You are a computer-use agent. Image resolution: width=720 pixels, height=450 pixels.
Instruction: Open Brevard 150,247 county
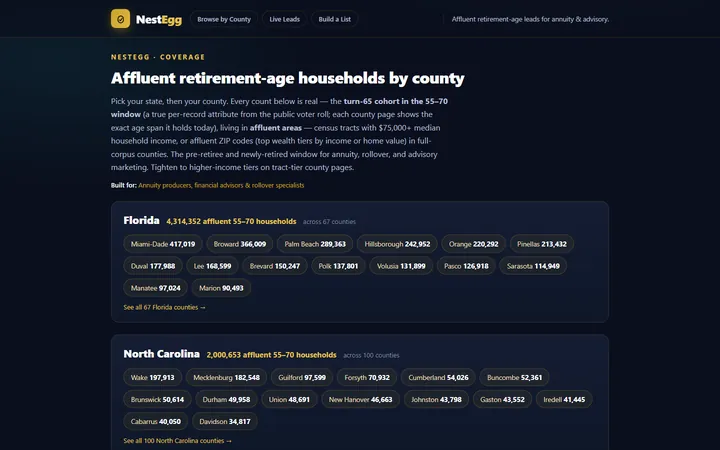(275, 266)
